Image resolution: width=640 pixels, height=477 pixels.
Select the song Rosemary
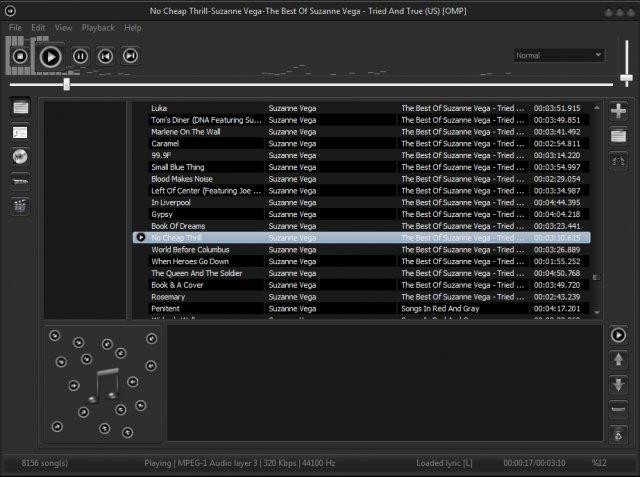(x=361, y=297)
